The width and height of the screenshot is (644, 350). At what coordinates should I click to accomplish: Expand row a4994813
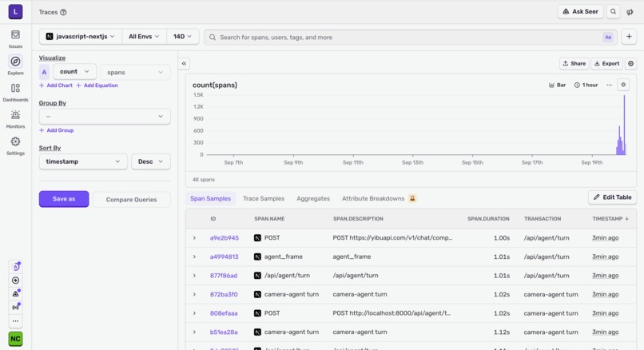194,257
